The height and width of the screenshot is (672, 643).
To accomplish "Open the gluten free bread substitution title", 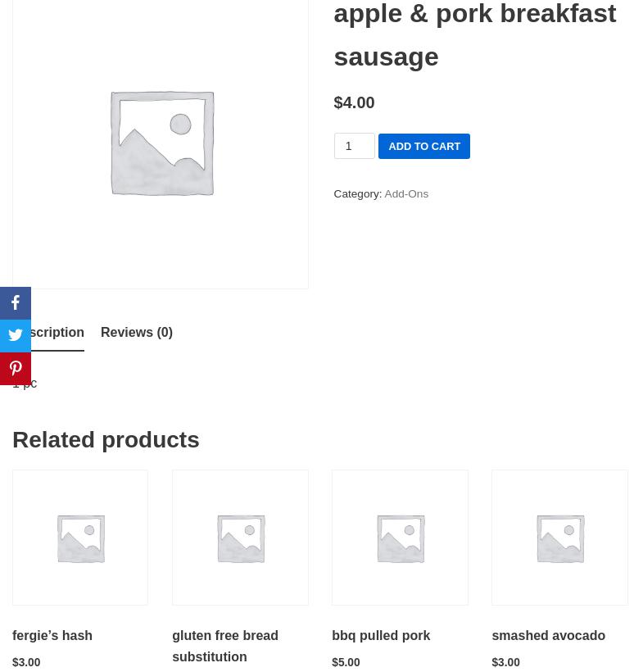I will coord(225,646).
